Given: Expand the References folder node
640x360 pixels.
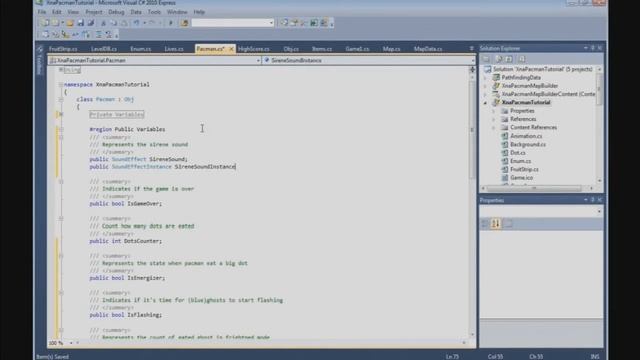Looking at the screenshot, I should [x=493, y=120].
